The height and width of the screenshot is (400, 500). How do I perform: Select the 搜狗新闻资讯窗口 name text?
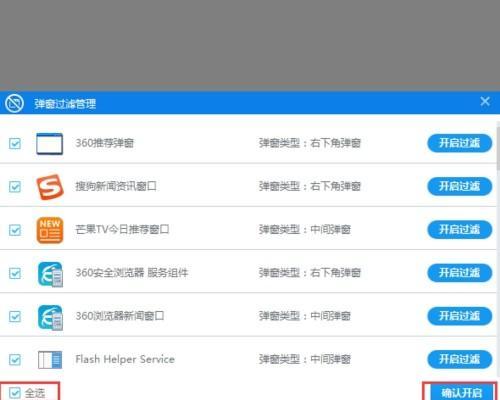pyautogui.click(x=116, y=186)
